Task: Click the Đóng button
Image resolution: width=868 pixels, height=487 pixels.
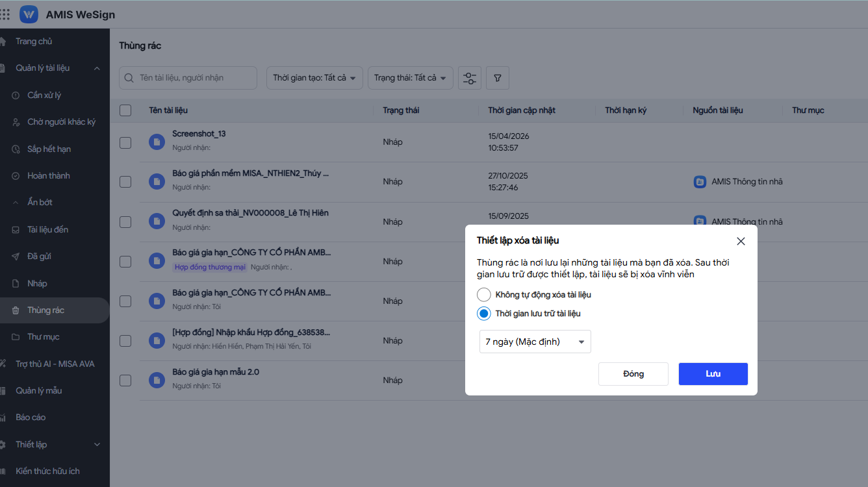Action: [x=633, y=374]
